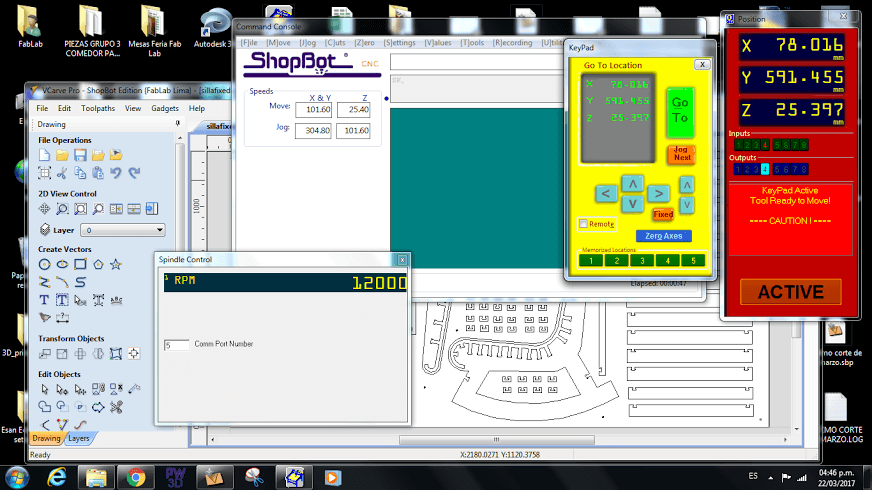Screen dimensions: 872x490
Task: Click the Zoom to selected icon
Action: click(98, 209)
